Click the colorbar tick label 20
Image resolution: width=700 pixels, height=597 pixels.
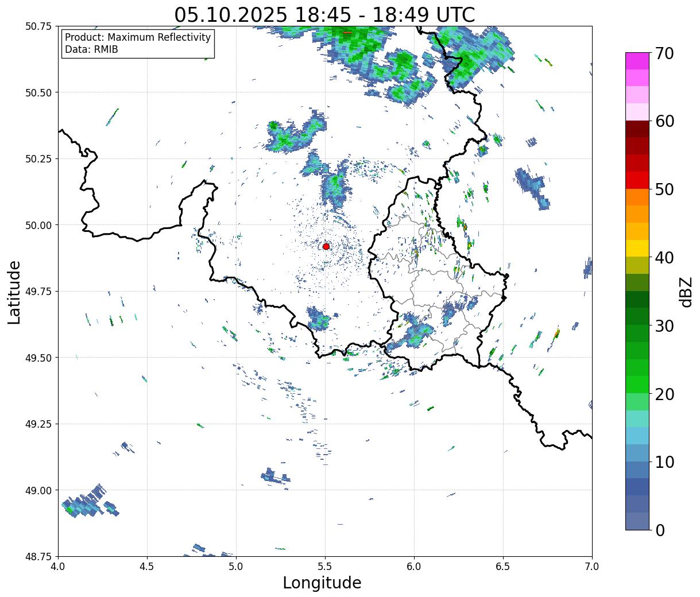pos(664,394)
